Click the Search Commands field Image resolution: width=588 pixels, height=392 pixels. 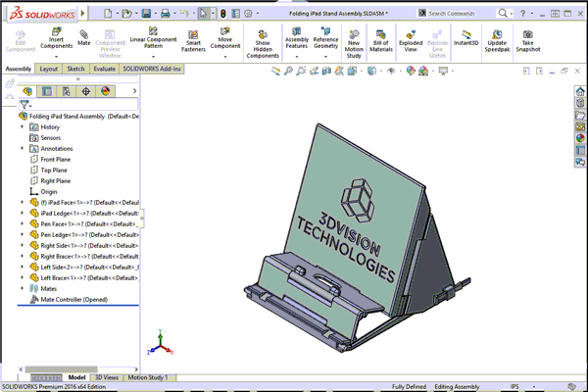pos(456,14)
